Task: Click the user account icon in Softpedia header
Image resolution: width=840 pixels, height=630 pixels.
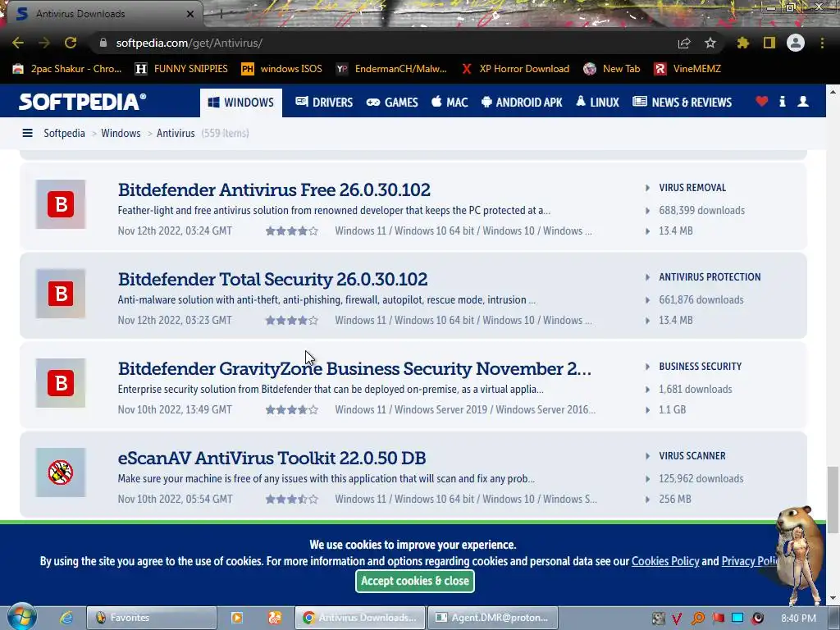Action: 803,101
